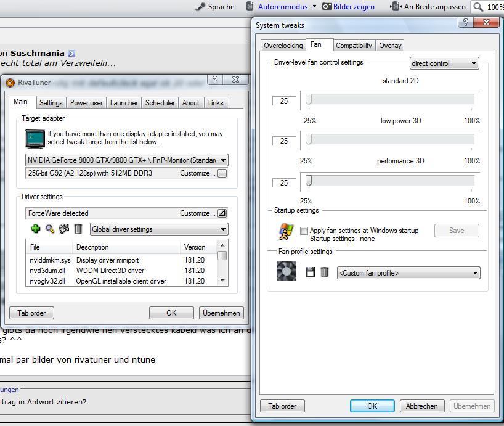Click the An Breite anpassen icon
This screenshot has width=504, height=426.
point(396,6)
